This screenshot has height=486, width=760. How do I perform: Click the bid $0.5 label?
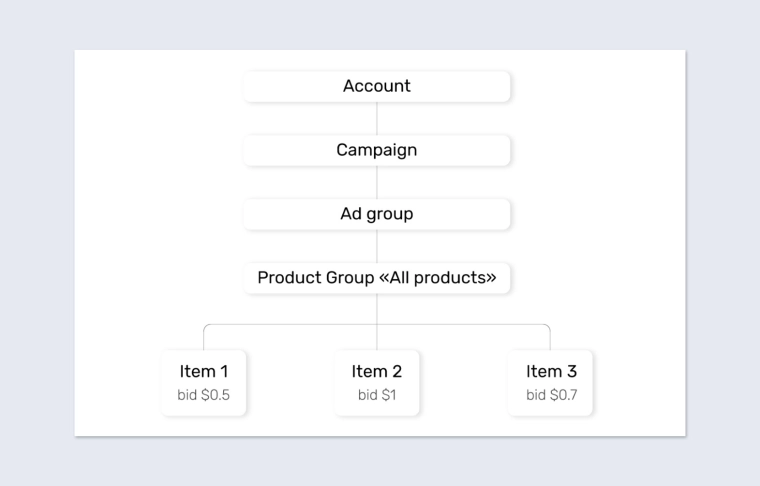[203, 395]
